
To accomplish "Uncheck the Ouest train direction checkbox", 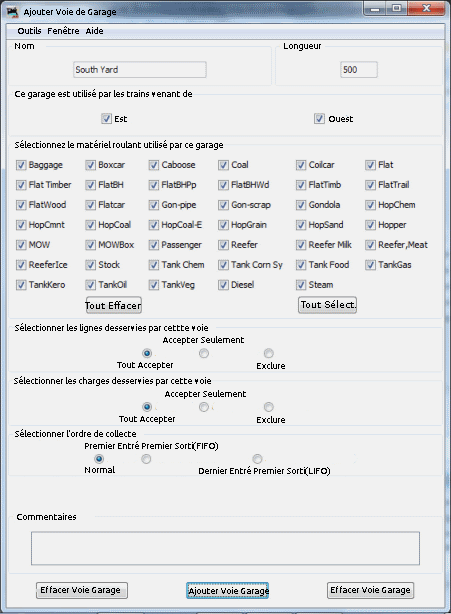I will pyautogui.click(x=319, y=119).
